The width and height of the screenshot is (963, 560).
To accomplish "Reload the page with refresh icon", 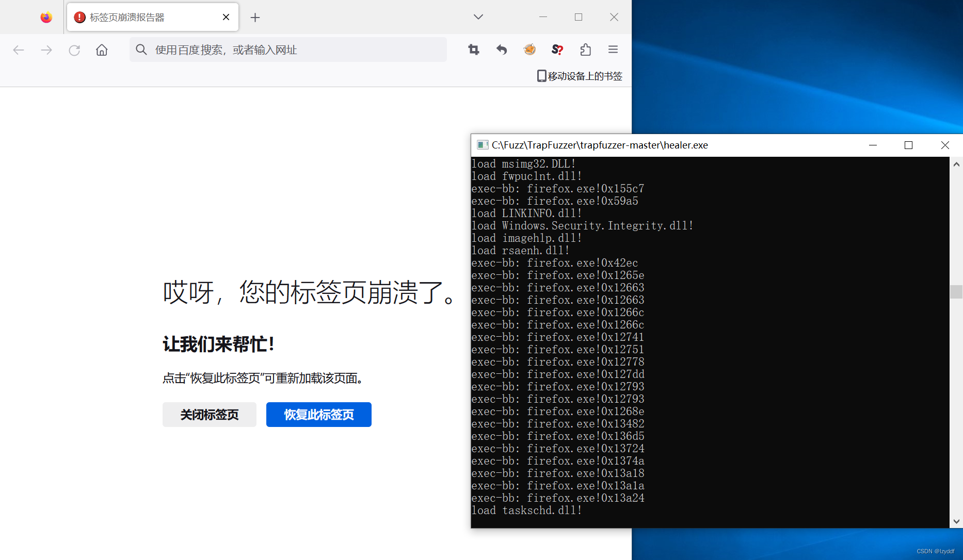I will pyautogui.click(x=74, y=50).
